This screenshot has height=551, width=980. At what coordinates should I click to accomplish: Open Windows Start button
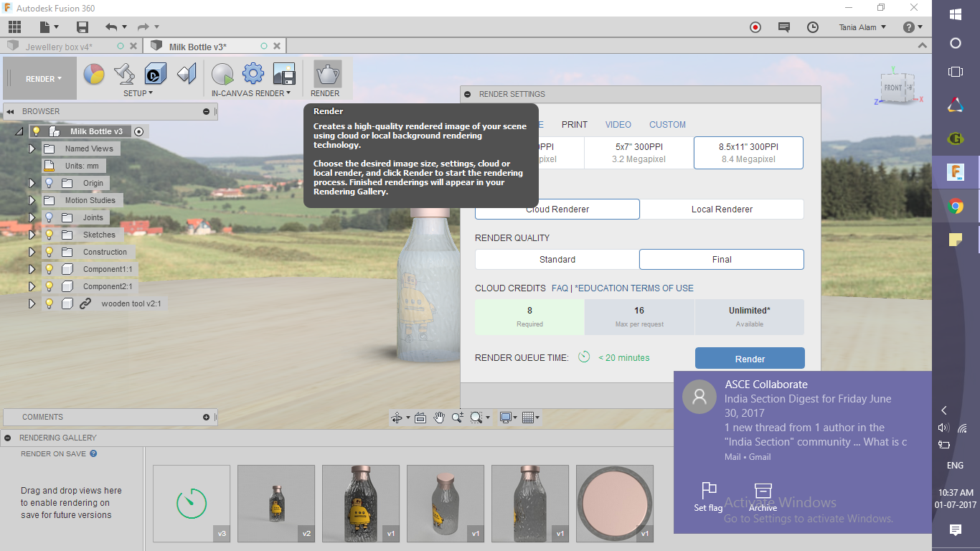(956, 14)
